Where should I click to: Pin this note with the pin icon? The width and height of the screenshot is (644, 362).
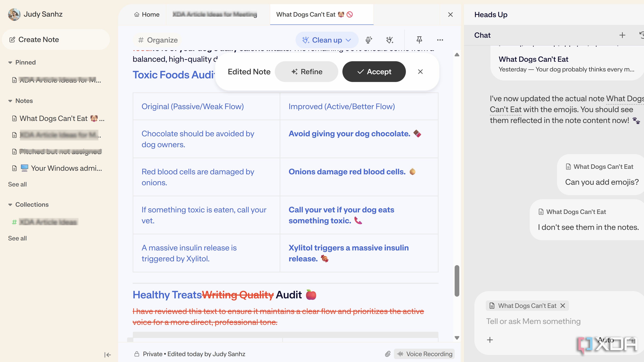[419, 40]
